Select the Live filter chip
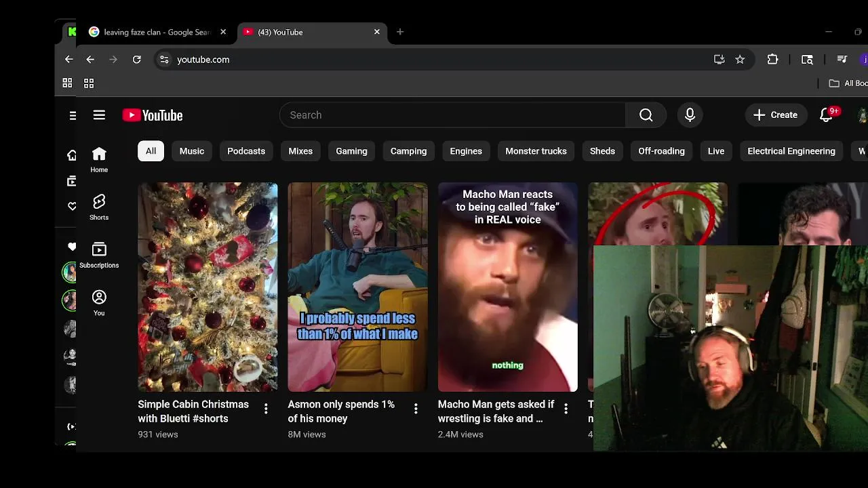 [716, 151]
